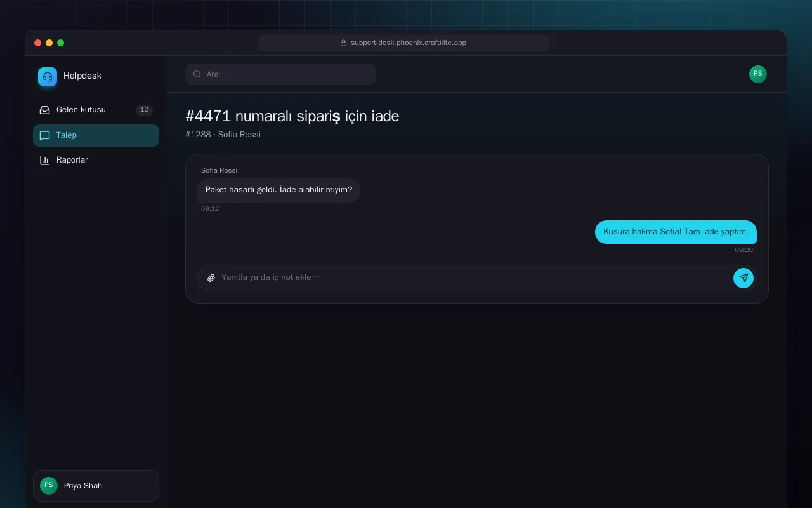Click the '#1288 · Sofia Rossi' subtitle
The image size is (812, 508).
[x=223, y=135]
